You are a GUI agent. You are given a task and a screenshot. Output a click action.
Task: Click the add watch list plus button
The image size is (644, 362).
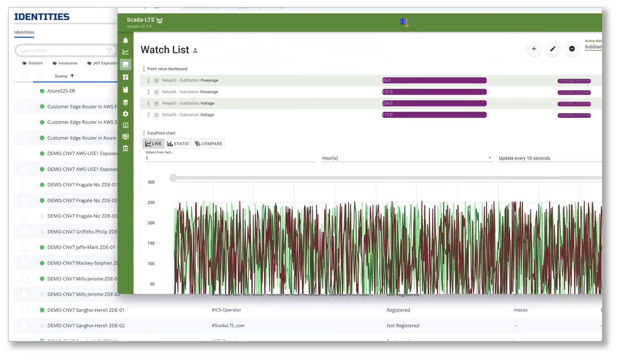[x=534, y=49]
